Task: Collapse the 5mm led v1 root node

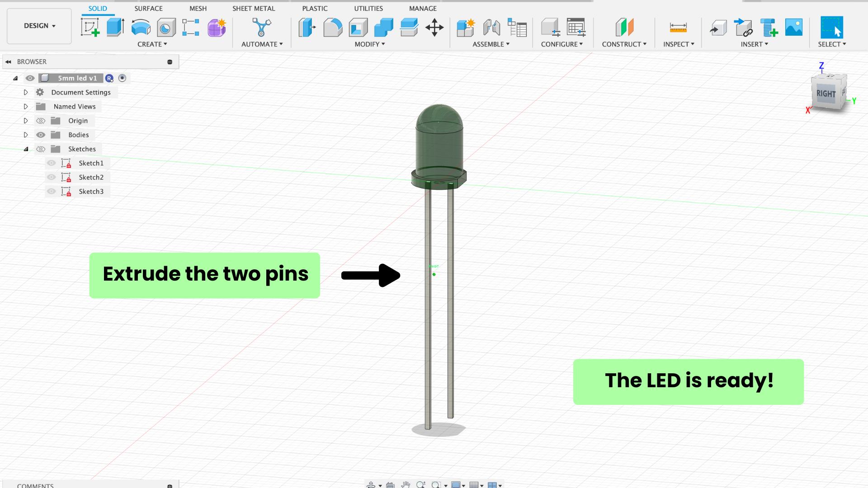Action: 15,78
